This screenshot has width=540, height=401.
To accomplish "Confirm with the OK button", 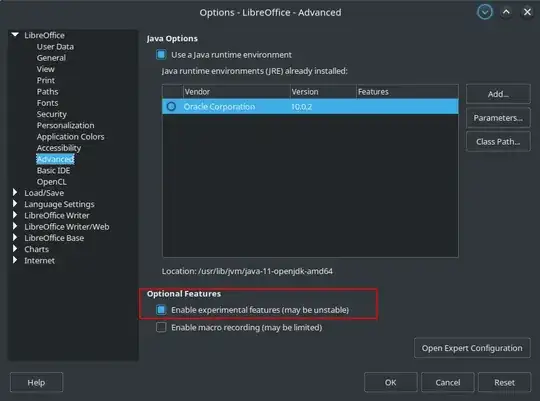I will pos(391,382).
